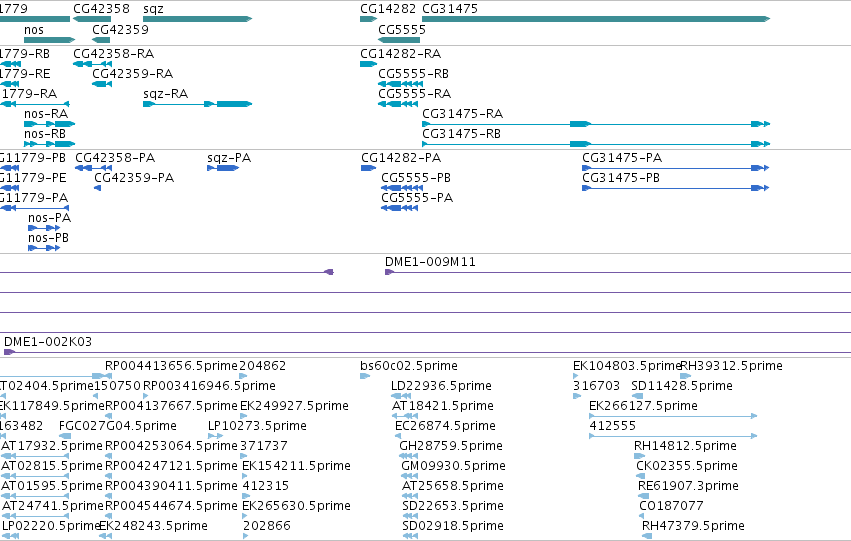Click EST AT18421.5prime label
This screenshot has height=541, width=851.
(443, 406)
